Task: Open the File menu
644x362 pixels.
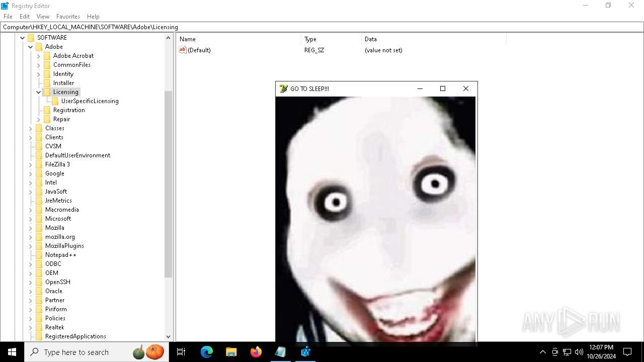Action: [8, 17]
